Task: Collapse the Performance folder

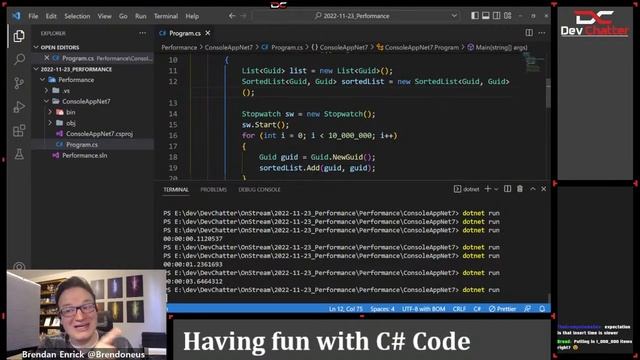Action: [x=42, y=80]
